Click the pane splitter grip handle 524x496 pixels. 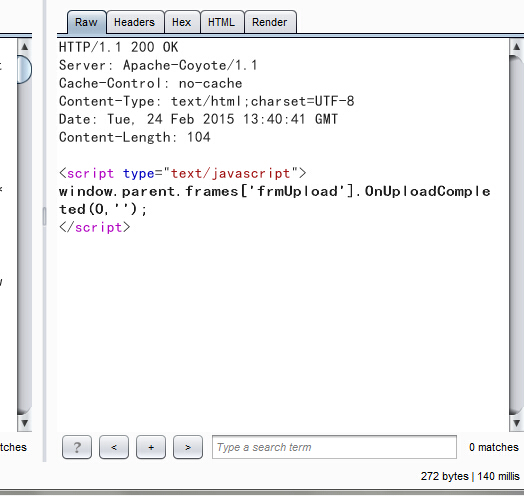click(x=44, y=217)
